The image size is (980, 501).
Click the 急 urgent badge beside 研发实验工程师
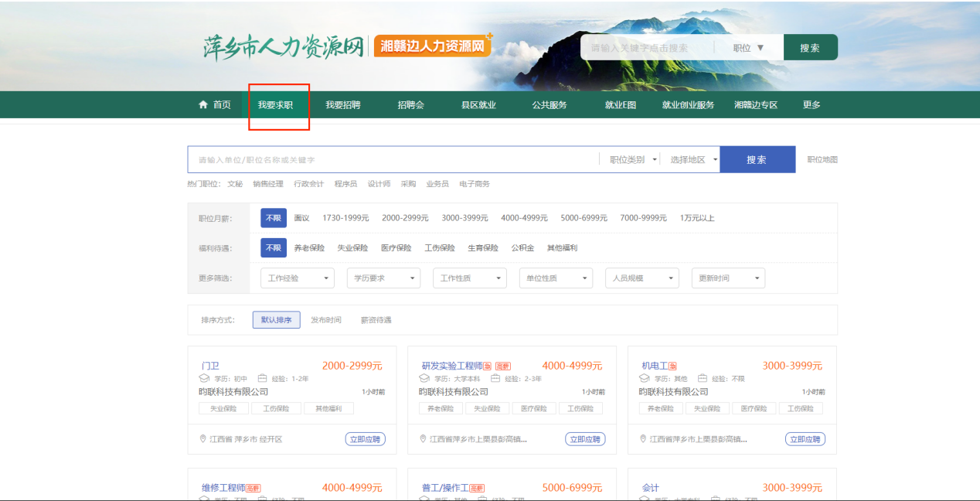(488, 366)
